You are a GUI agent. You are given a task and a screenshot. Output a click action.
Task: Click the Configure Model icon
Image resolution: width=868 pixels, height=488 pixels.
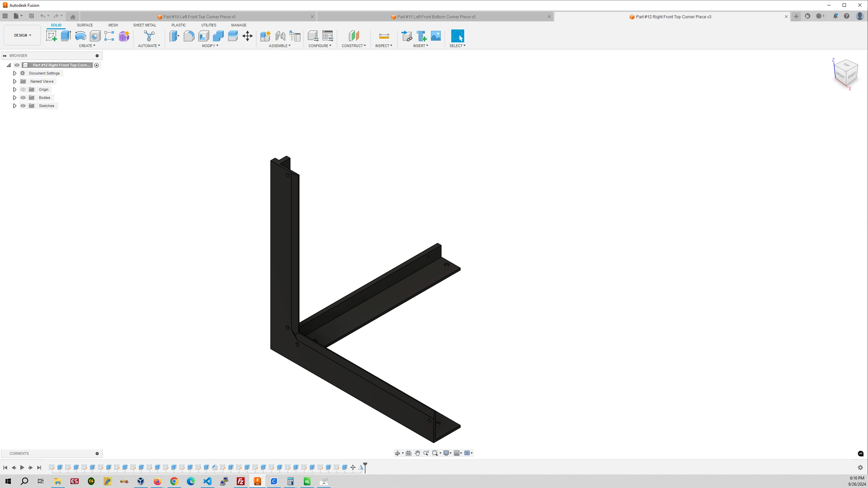313,36
